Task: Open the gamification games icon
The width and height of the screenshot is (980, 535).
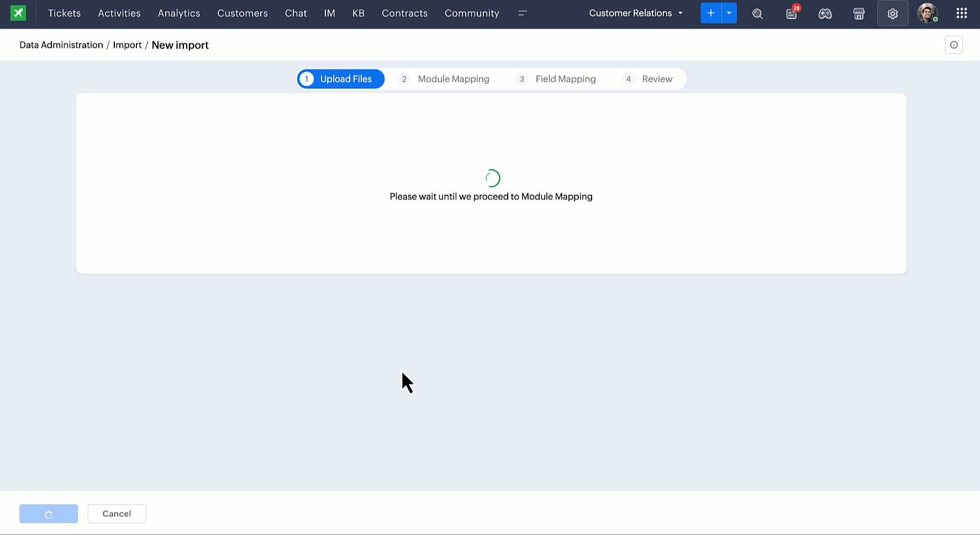Action: click(x=825, y=13)
